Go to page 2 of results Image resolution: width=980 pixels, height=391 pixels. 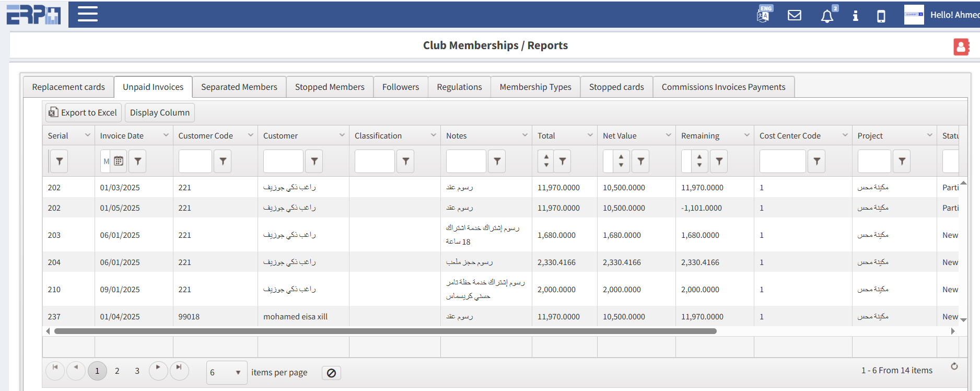tap(117, 371)
